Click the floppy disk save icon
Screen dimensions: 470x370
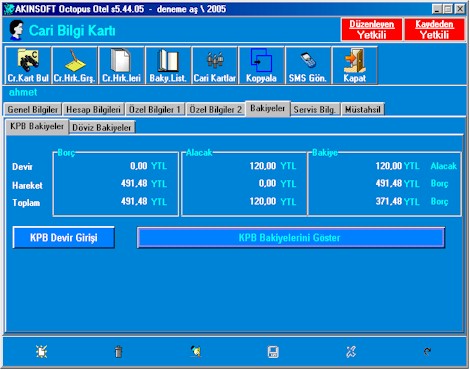[x=273, y=352]
